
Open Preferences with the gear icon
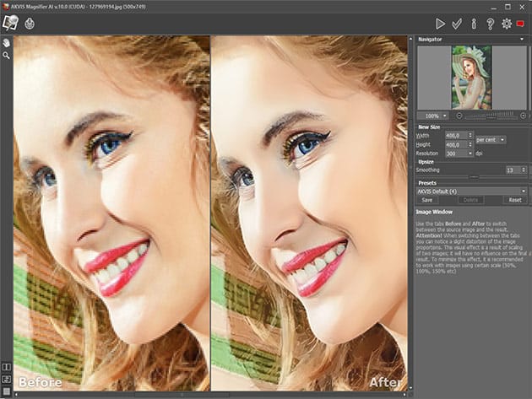tap(506, 24)
